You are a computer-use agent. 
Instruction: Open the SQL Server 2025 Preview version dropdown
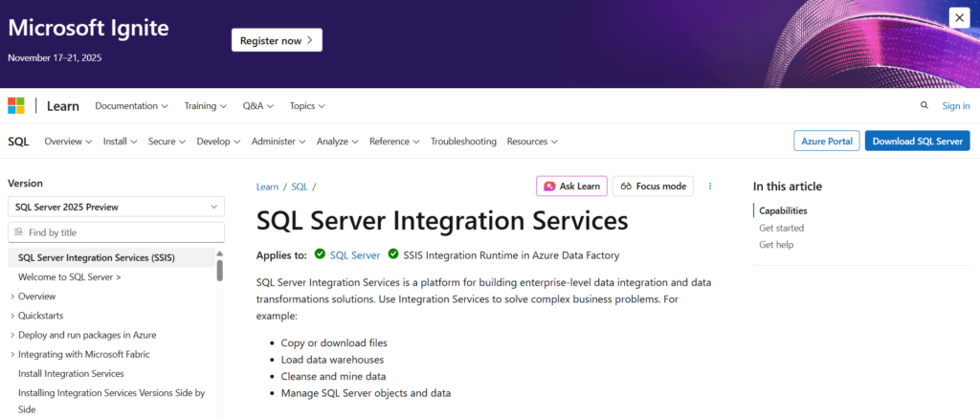pos(116,207)
